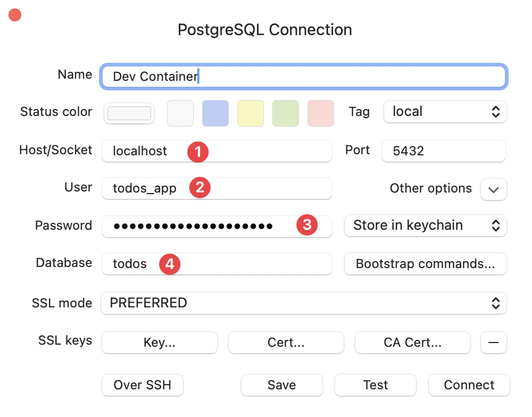Click the Name field with Dev Container
The height and width of the screenshot is (417, 532).
click(x=303, y=76)
